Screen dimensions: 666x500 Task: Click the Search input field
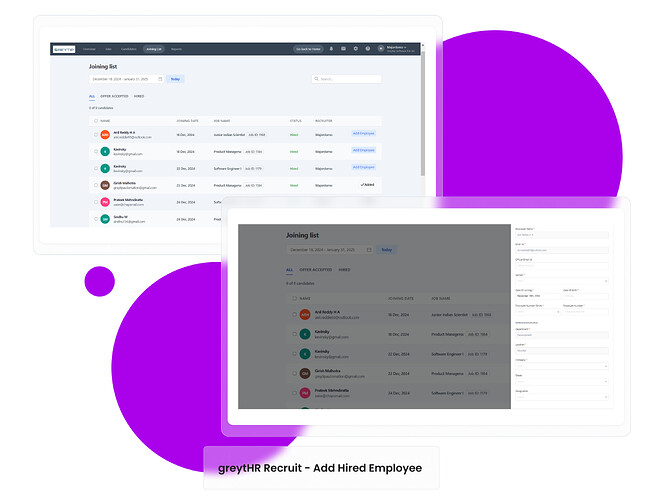pyautogui.click(x=346, y=79)
